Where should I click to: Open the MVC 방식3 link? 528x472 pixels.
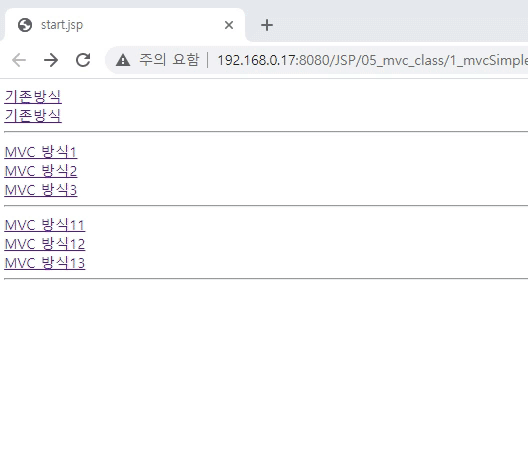(x=41, y=190)
